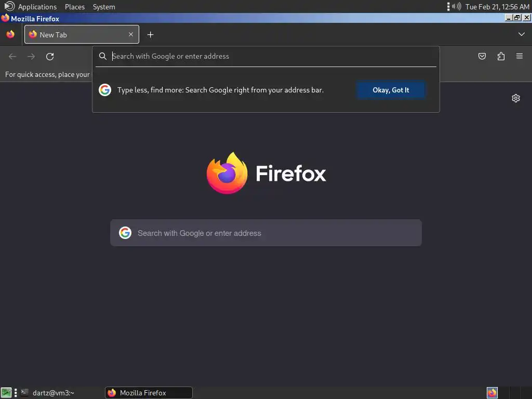Open the Places menu

pos(75,7)
